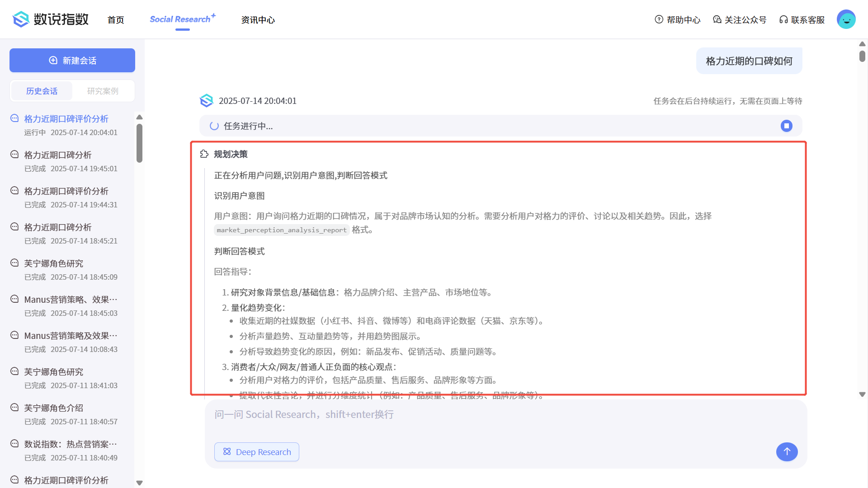Select the 历史会话 tab

[42, 91]
